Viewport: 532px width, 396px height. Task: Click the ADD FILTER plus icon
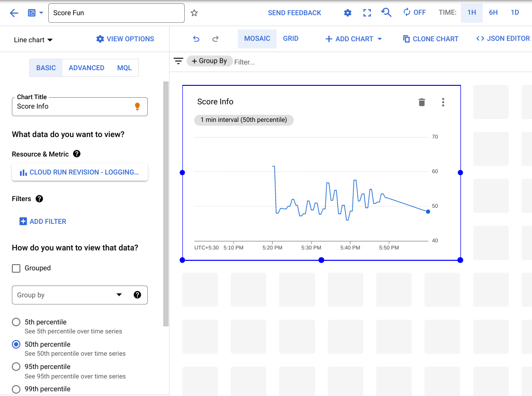coord(23,221)
